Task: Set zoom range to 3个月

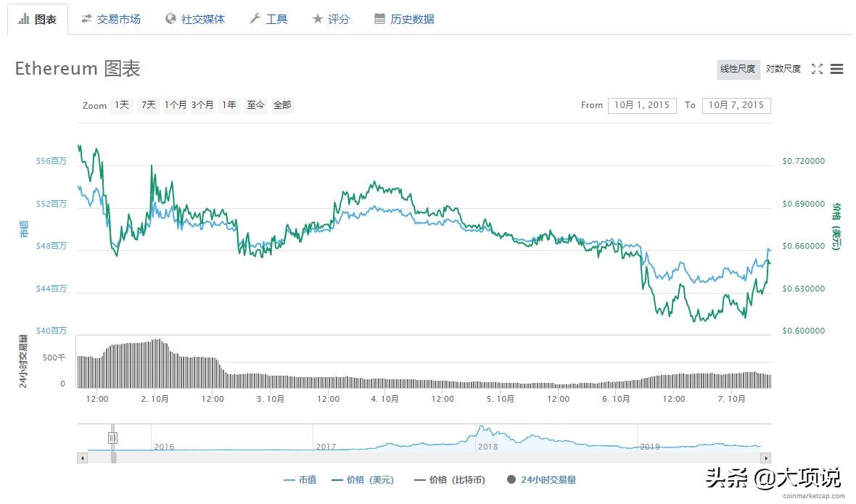Action: (x=202, y=105)
